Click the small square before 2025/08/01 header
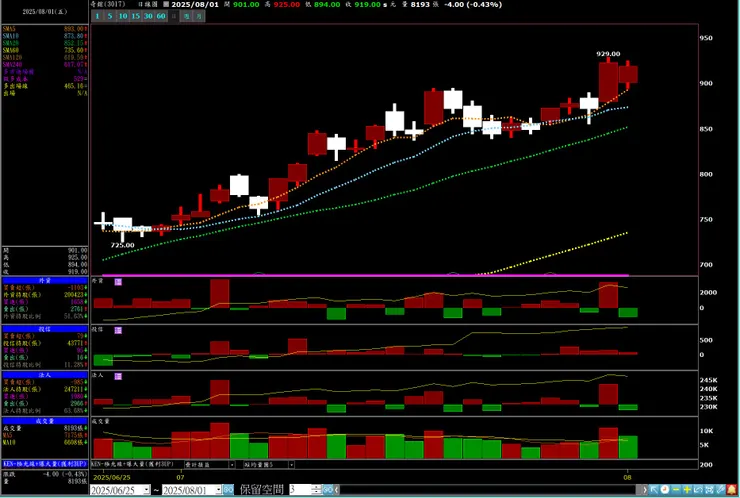This screenshot has width=740, height=498. coord(166,4)
